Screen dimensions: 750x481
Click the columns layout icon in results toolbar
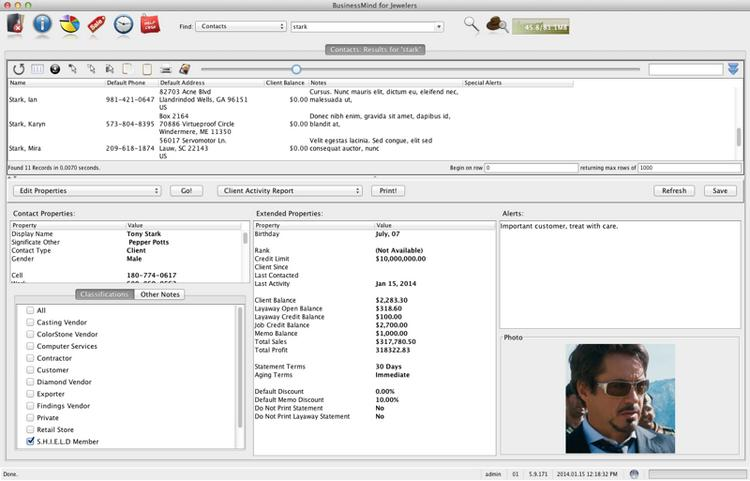click(x=37, y=69)
